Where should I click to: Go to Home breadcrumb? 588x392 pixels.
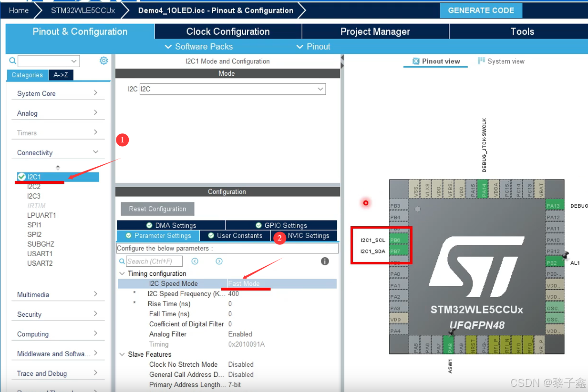[x=19, y=10]
